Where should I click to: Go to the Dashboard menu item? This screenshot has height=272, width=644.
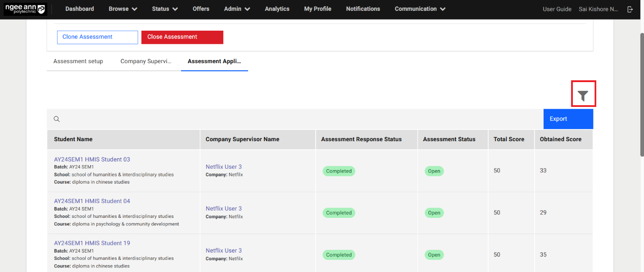[x=80, y=9]
